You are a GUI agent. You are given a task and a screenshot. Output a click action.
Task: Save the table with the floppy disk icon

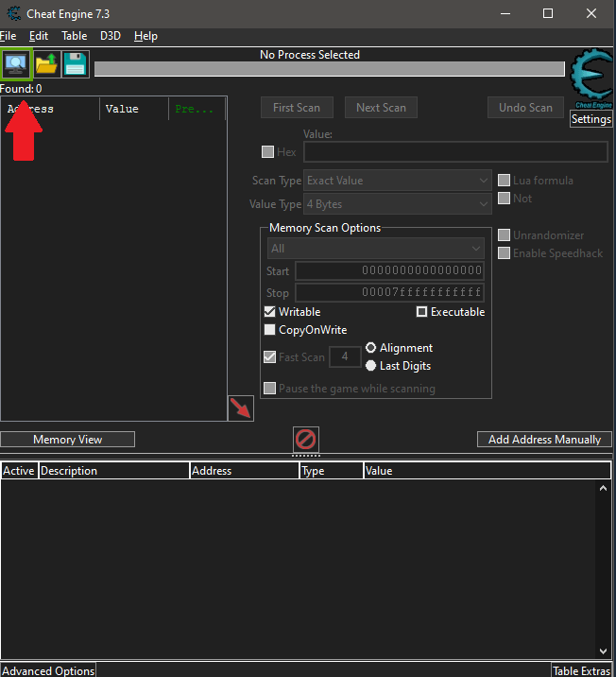pos(76,64)
